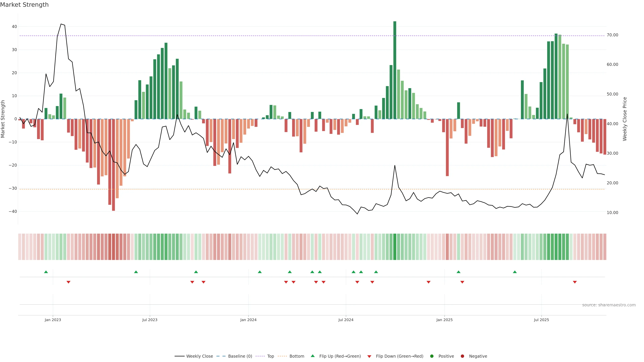Image resolution: width=644 pixels, height=362 pixels.
Task: Click the last red flip-down triangle marker
Action: (575, 282)
